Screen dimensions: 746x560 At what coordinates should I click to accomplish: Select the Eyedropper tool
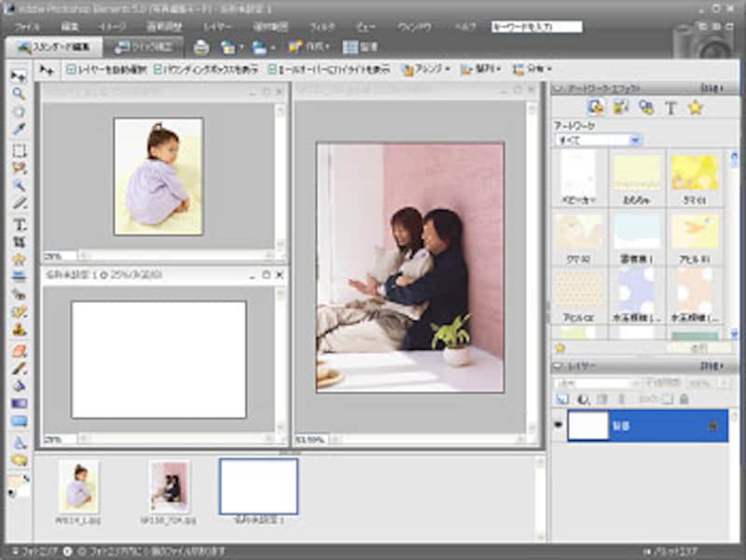coord(19,129)
